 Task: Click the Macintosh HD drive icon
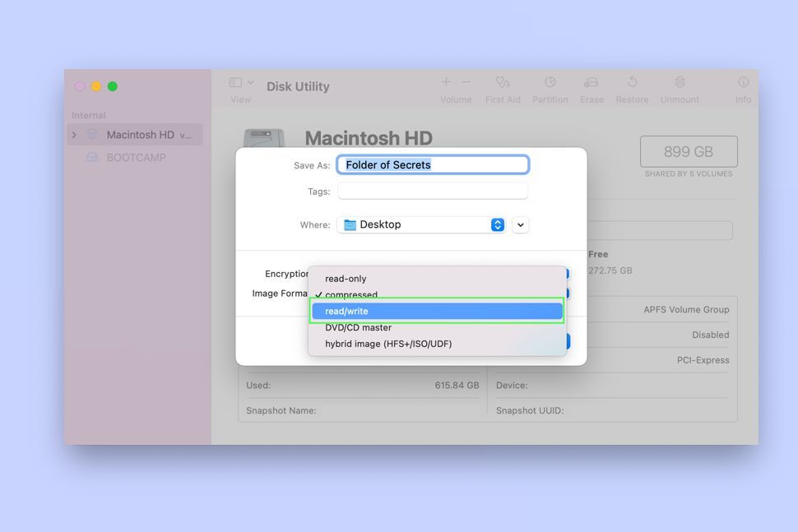click(265, 136)
